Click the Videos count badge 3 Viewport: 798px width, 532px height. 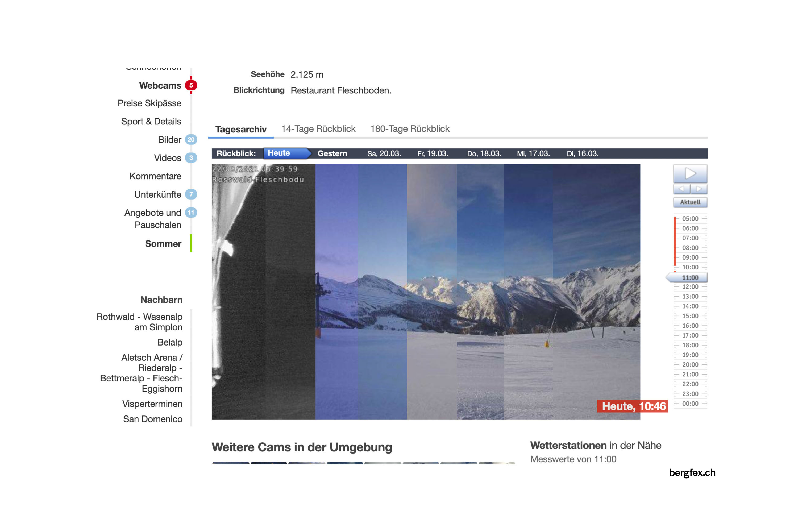point(191,158)
